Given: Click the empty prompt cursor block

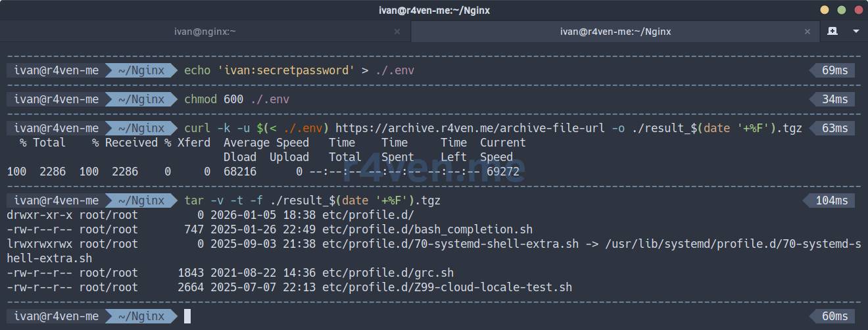Looking at the screenshot, I should pyautogui.click(x=187, y=316).
